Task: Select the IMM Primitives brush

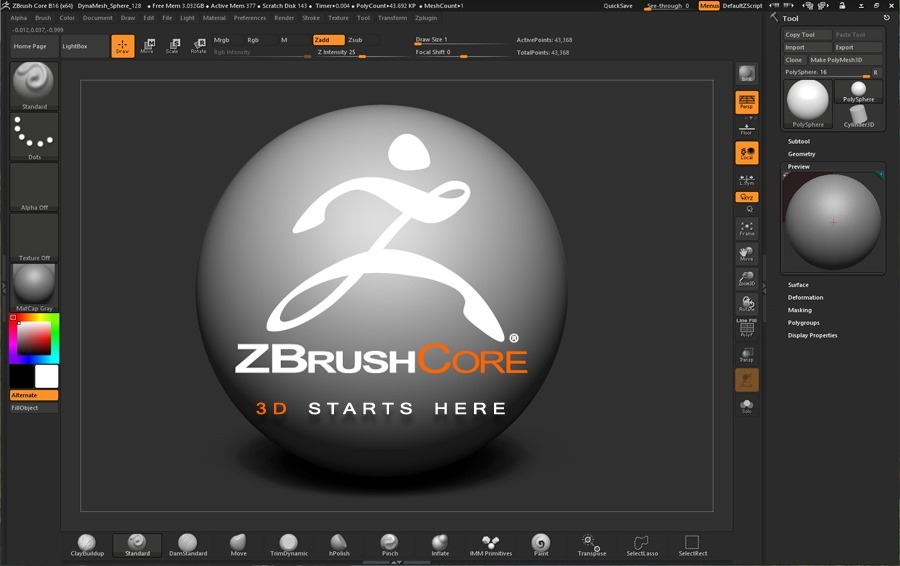Action: pyautogui.click(x=491, y=544)
